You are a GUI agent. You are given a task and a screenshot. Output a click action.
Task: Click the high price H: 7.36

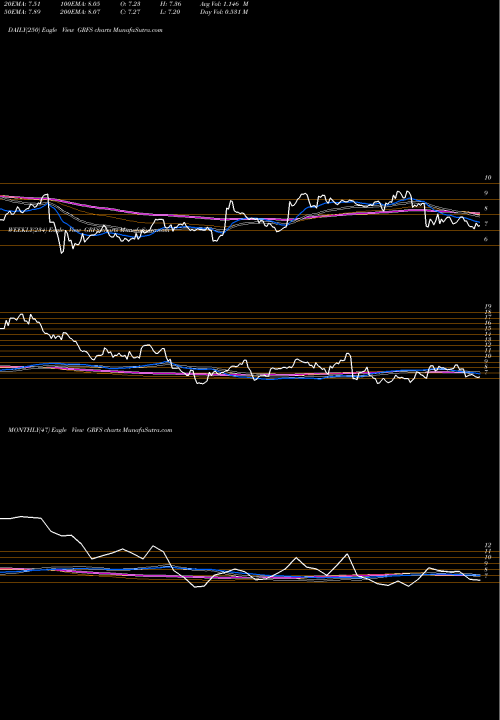[x=172, y=4]
